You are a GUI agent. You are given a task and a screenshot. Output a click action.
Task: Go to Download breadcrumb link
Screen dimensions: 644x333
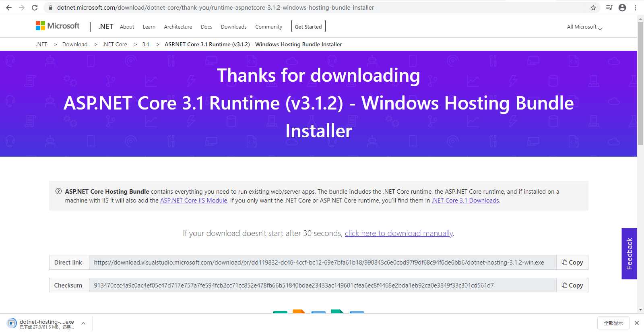(75, 44)
